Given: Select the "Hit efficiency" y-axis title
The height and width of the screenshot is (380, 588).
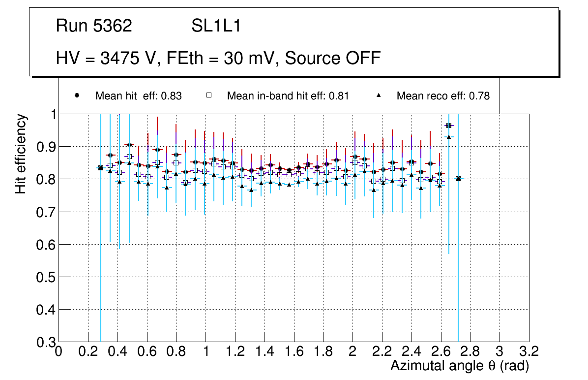Looking at the screenshot, I should 21,154.
